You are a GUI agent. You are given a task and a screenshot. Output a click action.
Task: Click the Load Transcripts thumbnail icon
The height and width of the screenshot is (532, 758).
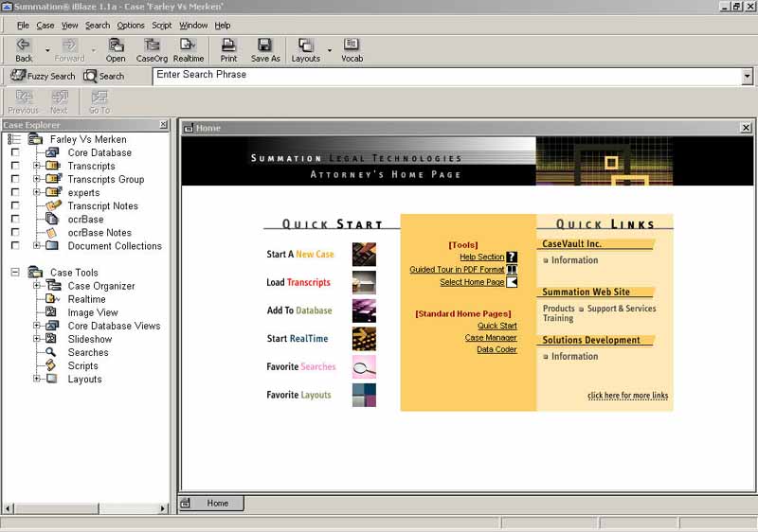[x=364, y=282]
